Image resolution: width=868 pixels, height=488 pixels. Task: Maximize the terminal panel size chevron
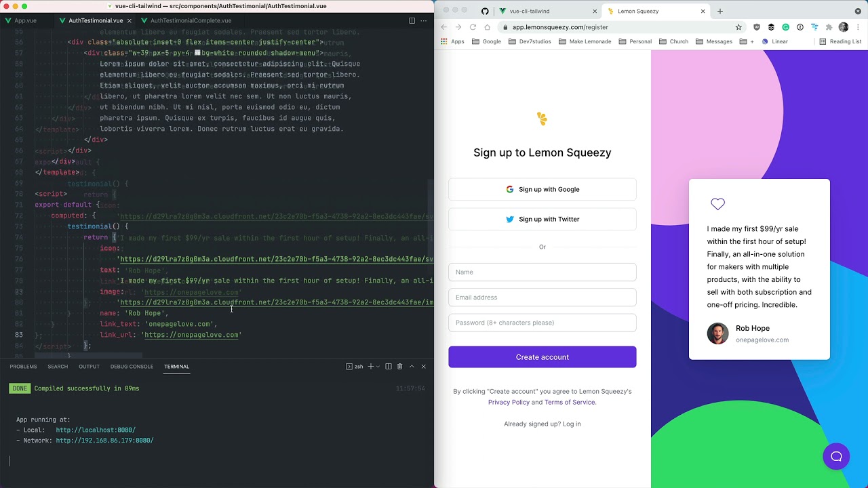[412, 367]
